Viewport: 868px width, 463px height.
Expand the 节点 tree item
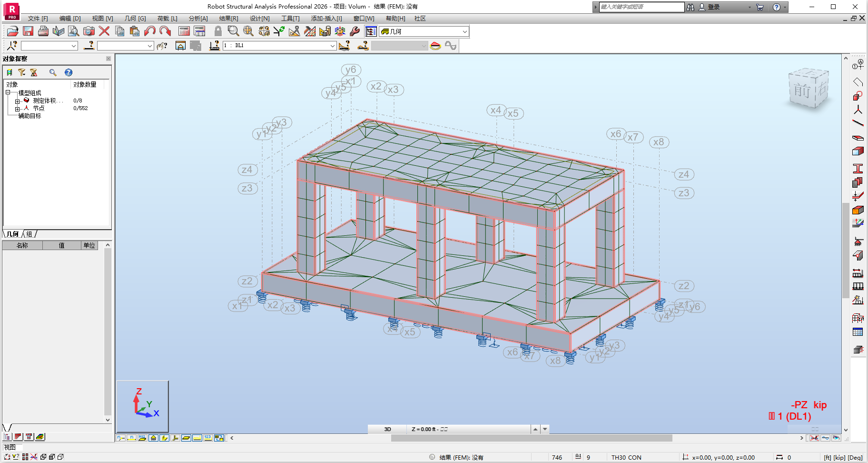17,109
